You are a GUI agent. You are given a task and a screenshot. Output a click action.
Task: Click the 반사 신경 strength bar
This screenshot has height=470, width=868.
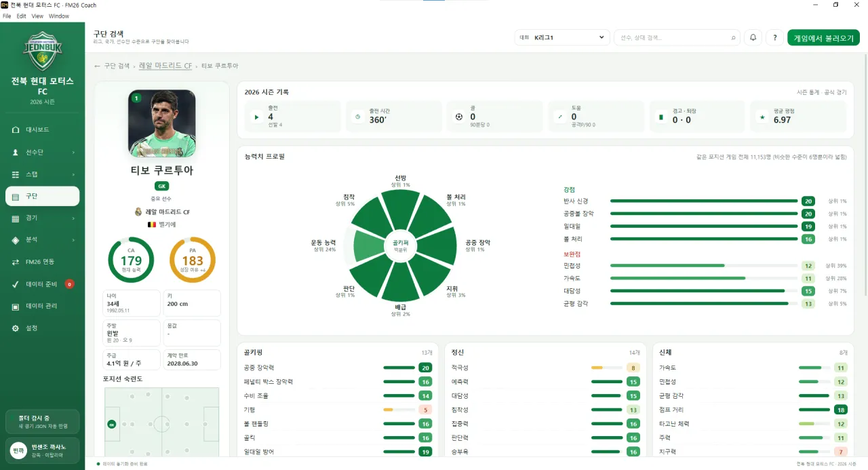tap(704, 201)
